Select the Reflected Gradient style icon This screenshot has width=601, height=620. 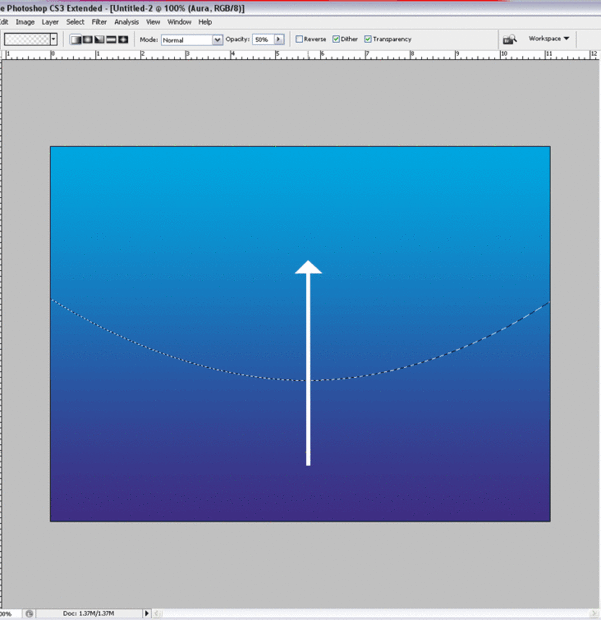pos(111,40)
